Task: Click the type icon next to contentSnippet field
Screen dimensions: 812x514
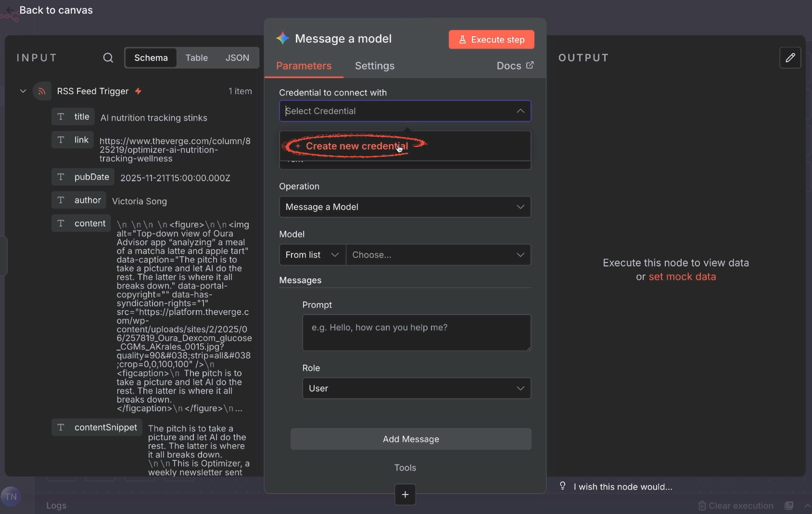Action: tap(61, 427)
